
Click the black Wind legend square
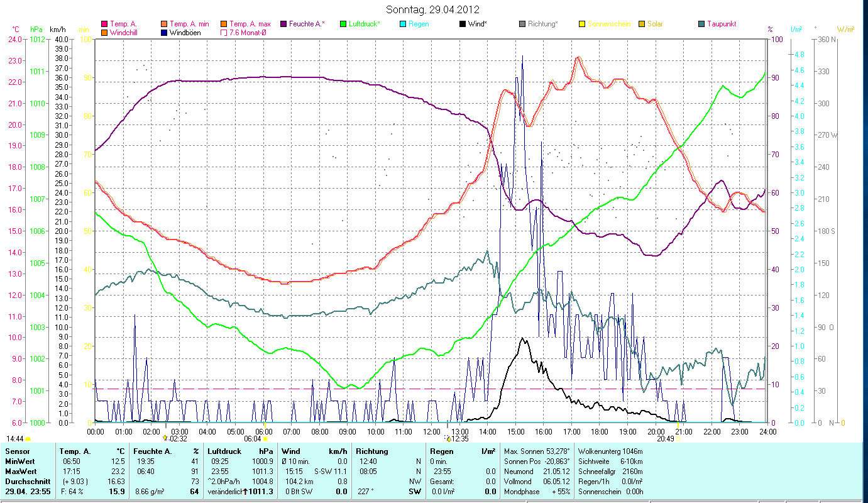[x=463, y=25]
